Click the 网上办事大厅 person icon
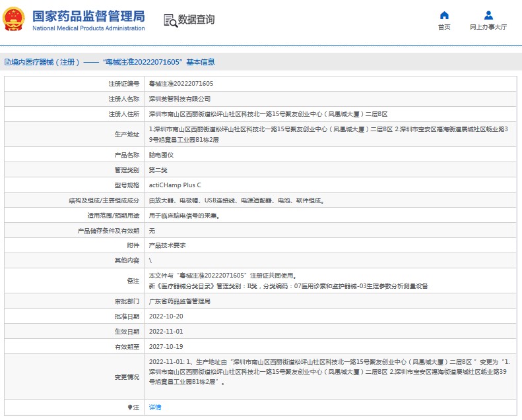The image size is (522, 420). 488,15
